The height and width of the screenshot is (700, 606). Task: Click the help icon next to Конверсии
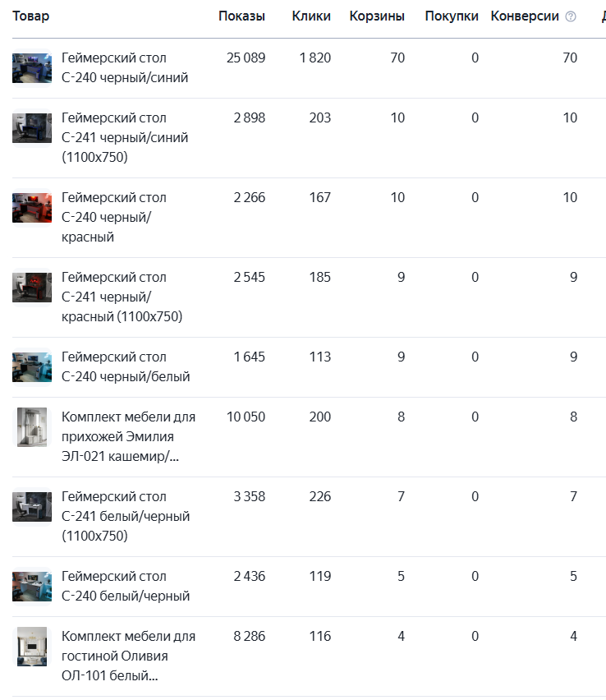pyautogui.click(x=571, y=16)
